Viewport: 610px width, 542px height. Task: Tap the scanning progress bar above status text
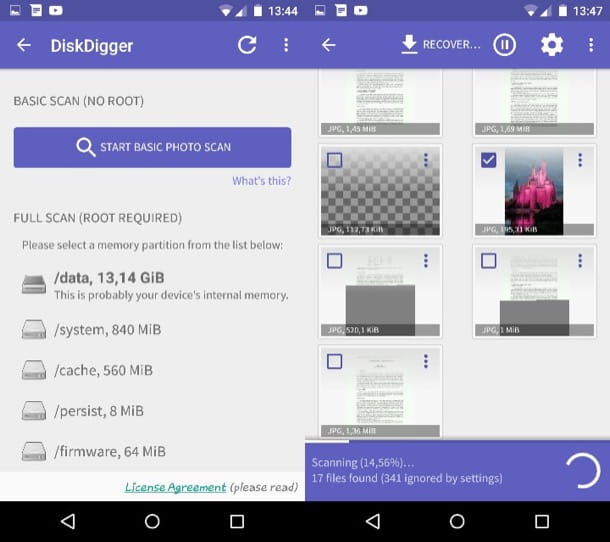458,441
